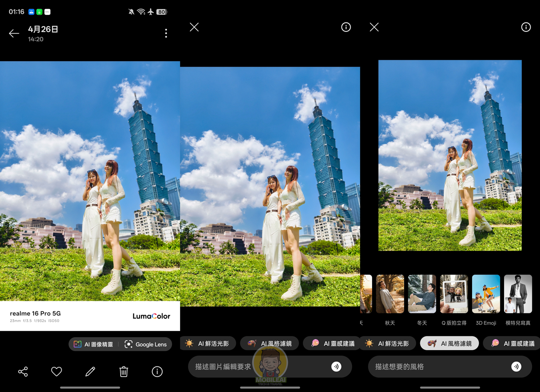Focus the 描述想要的風格 input field
The image size is (540, 392).
pyautogui.click(x=450, y=366)
